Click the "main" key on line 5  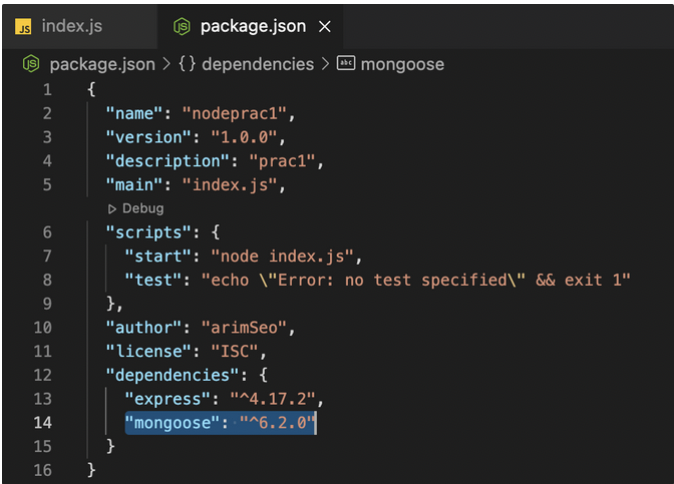134,185
